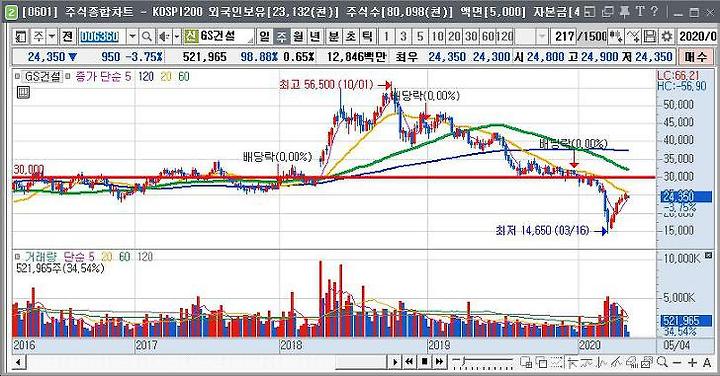Click the stop square button
The height and width of the screenshot is (376, 720).
pos(424,362)
